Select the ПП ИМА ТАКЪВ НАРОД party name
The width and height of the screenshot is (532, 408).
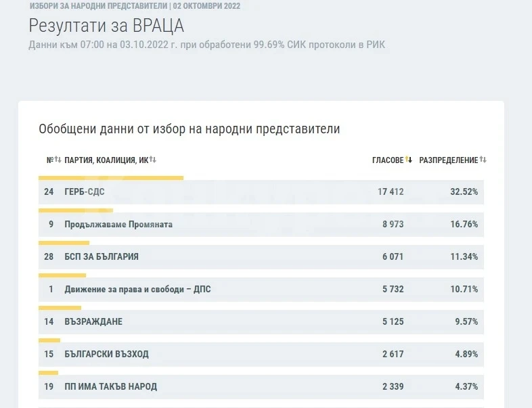(x=110, y=386)
